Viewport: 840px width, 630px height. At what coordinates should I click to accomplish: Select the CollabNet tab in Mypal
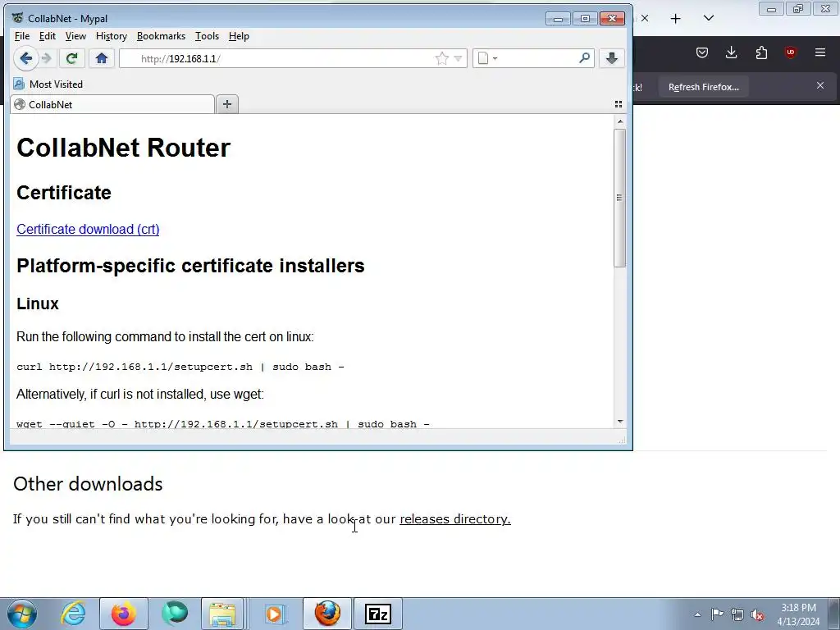point(112,104)
